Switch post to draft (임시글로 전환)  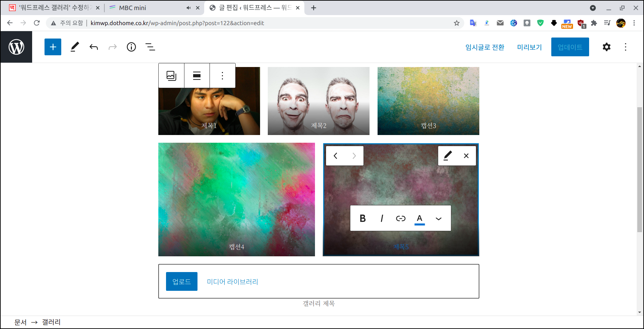485,47
